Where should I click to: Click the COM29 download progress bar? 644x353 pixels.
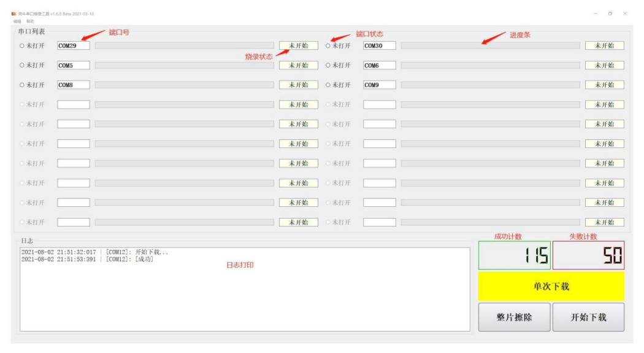(185, 45)
